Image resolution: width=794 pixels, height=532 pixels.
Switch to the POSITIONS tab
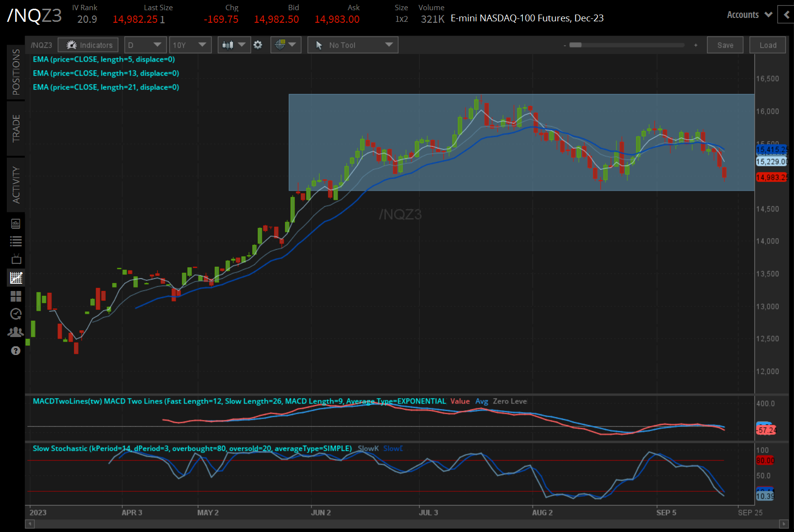(16, 73)
